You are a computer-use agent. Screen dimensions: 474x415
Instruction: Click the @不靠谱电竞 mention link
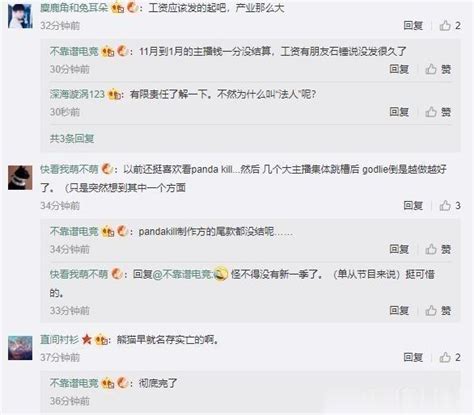point(182,274)
